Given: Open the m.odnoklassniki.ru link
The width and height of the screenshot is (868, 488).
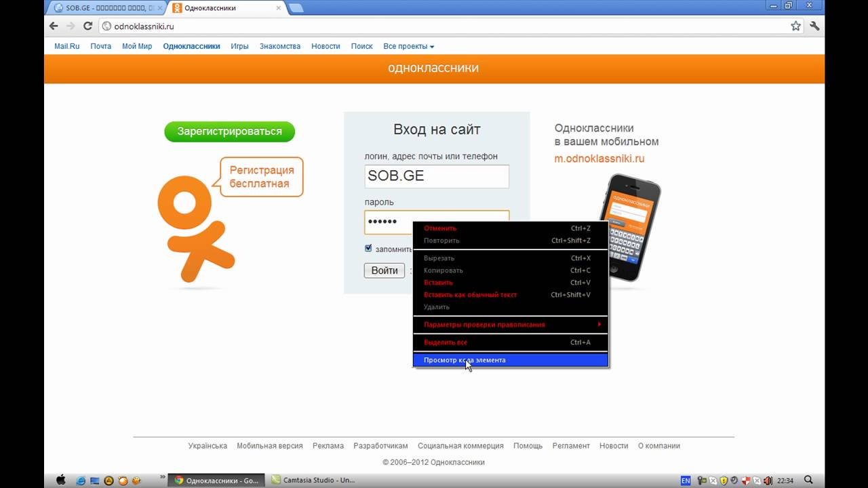Looking at the screenshot, I should tap(599, 159).
